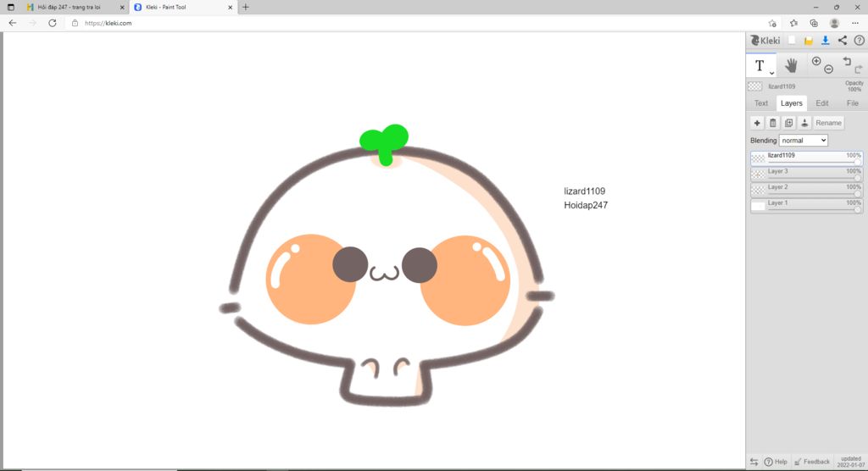This screenshot has width=868, height=471.
Task: Adjust Layer 2 opacity slider
Action: pos(814,194)
